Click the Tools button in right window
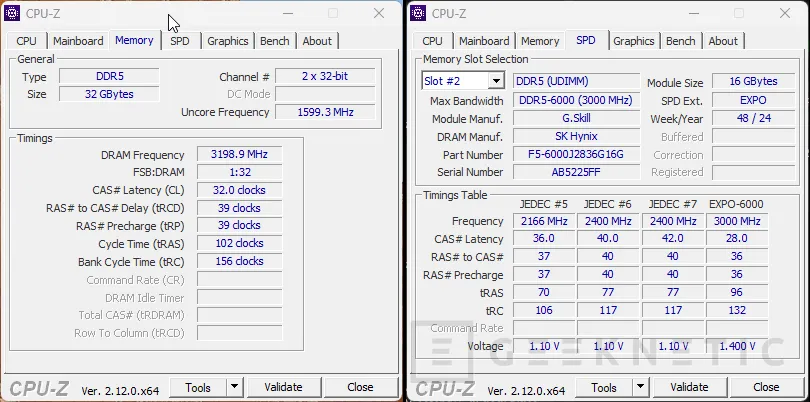The width and height of the screenshot is (810, 402). click(604, 387)
